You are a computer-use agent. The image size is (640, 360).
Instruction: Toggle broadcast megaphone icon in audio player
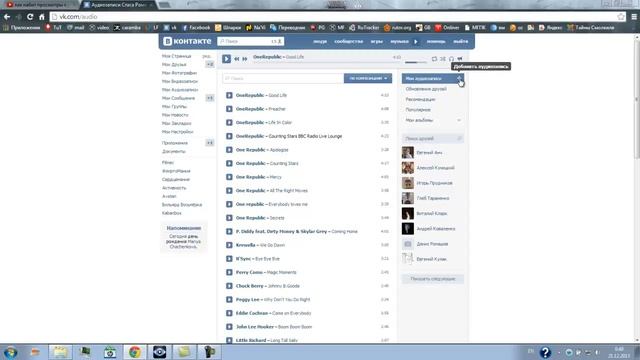460,59
